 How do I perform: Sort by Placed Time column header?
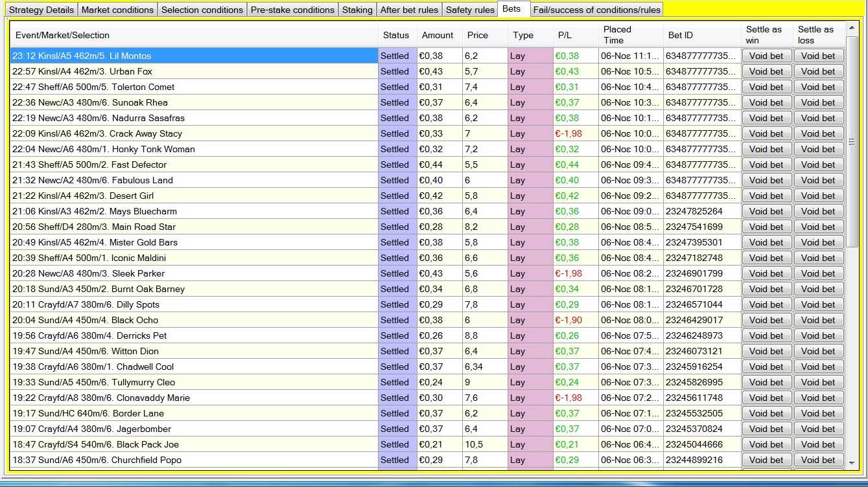(x=631, y=35)
